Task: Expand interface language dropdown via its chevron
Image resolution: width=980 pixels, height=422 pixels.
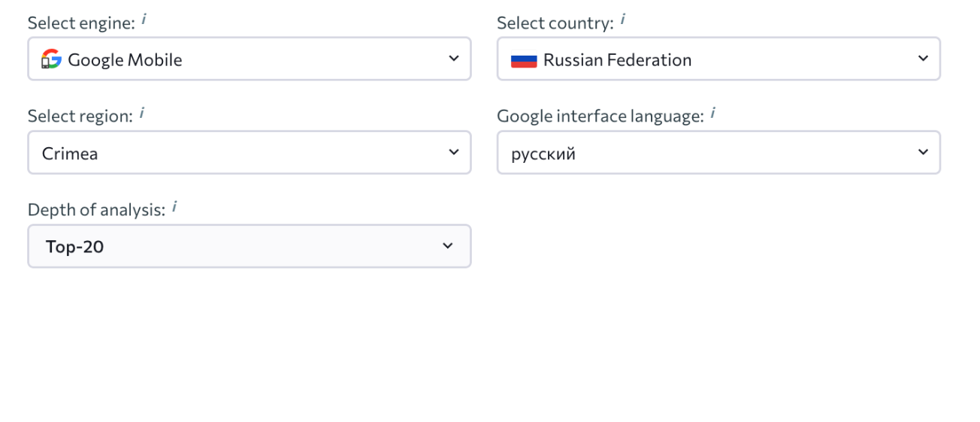Action: (x=923, y=152)
